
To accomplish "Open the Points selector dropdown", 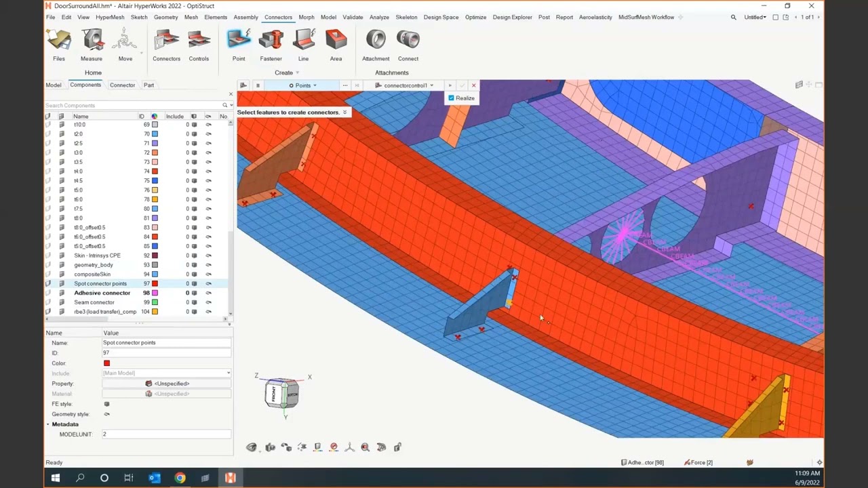I will click(x=303, y=85).
